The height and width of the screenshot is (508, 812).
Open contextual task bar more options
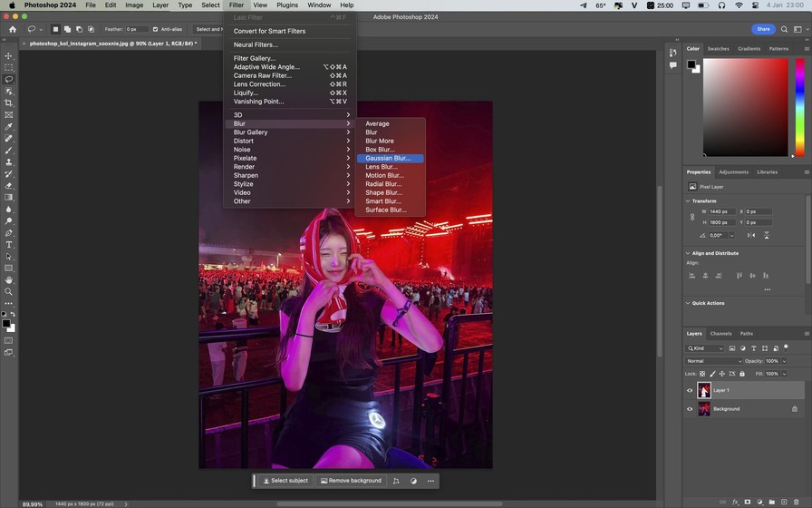pyautogui.click(x=430, y=481)
